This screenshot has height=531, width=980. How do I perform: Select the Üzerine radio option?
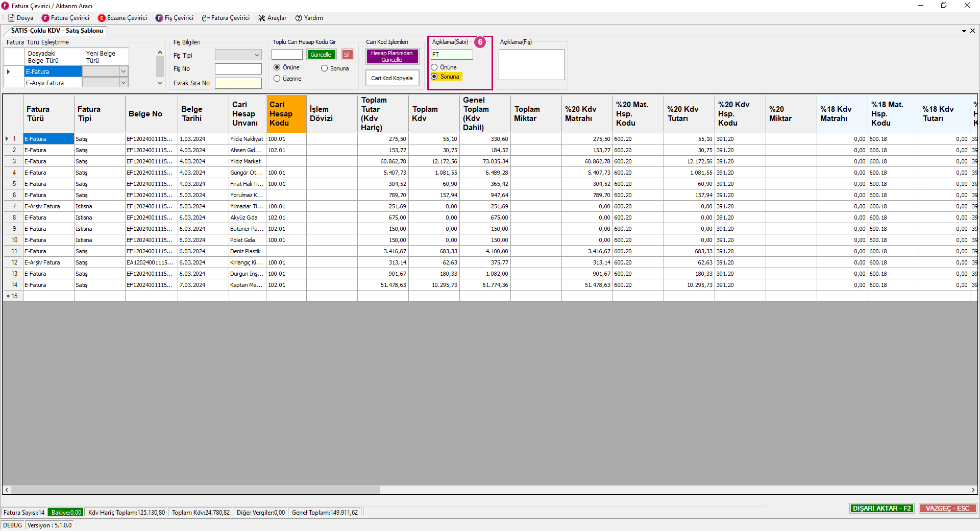pyautogui.click(x=277, y=79)
